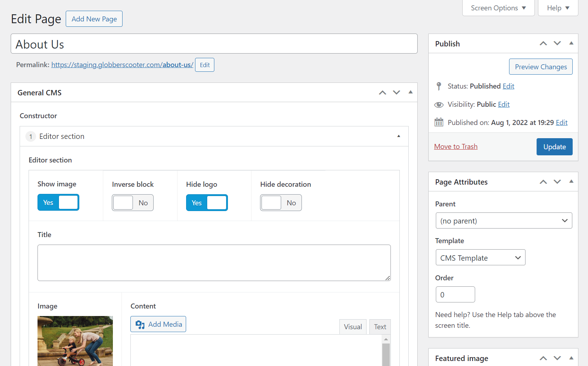
Task: Collapse the Publish panel
Action: 571,43
